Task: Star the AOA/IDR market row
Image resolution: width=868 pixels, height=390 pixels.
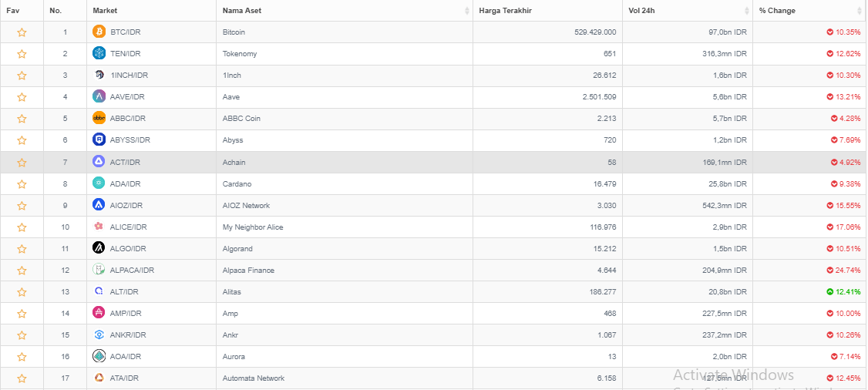Action: coord(22,356)
